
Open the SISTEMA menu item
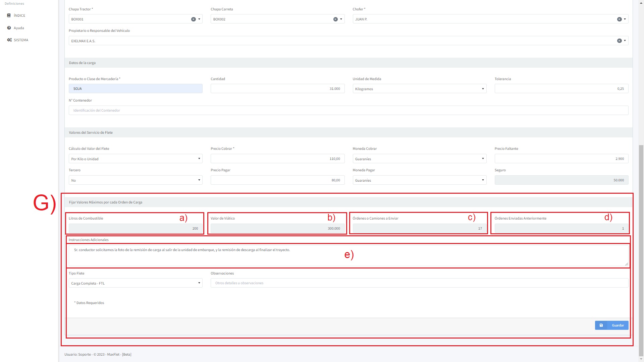[x=21, y=40]
